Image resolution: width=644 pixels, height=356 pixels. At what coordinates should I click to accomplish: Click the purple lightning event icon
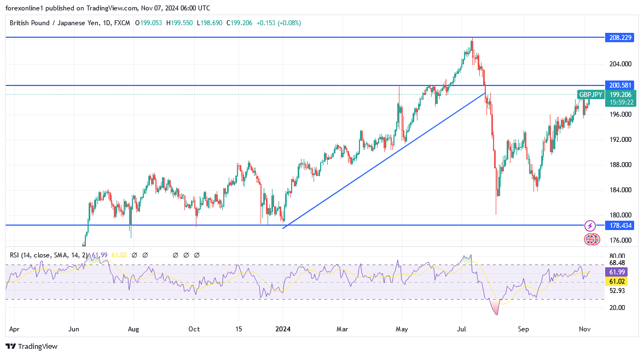(x=590, y=226)
